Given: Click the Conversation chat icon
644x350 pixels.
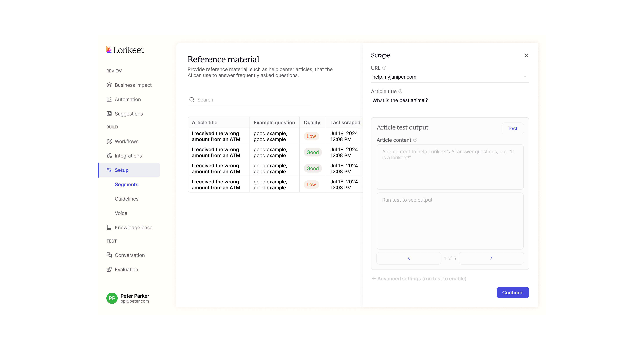Looking at the screenshot, I should pyautogui.click(x=109, y=255).
